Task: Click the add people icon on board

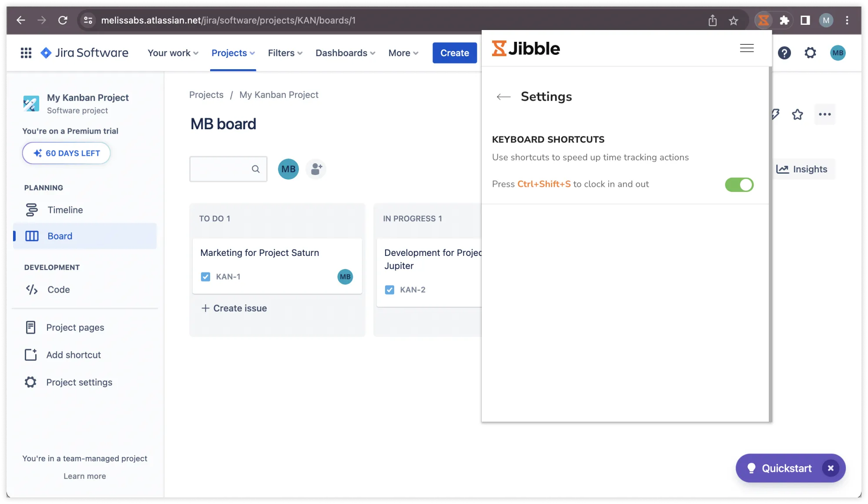Action: [x=316, y=169]
